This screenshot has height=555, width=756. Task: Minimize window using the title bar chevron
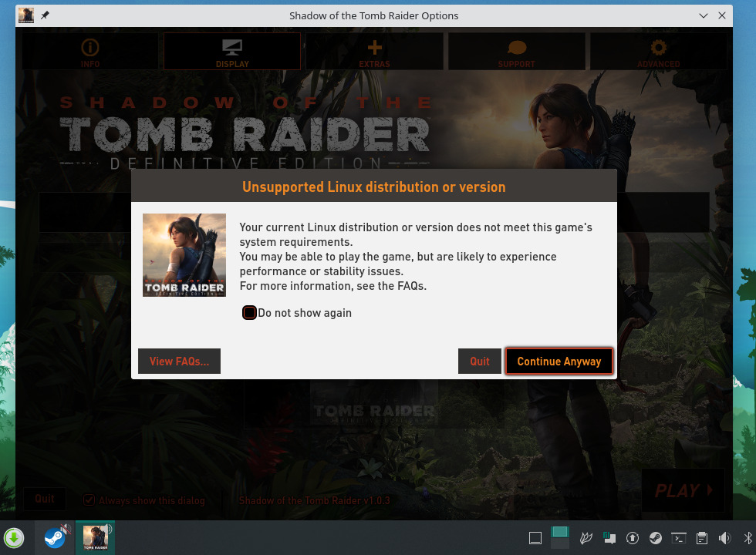tap(704, 15)
